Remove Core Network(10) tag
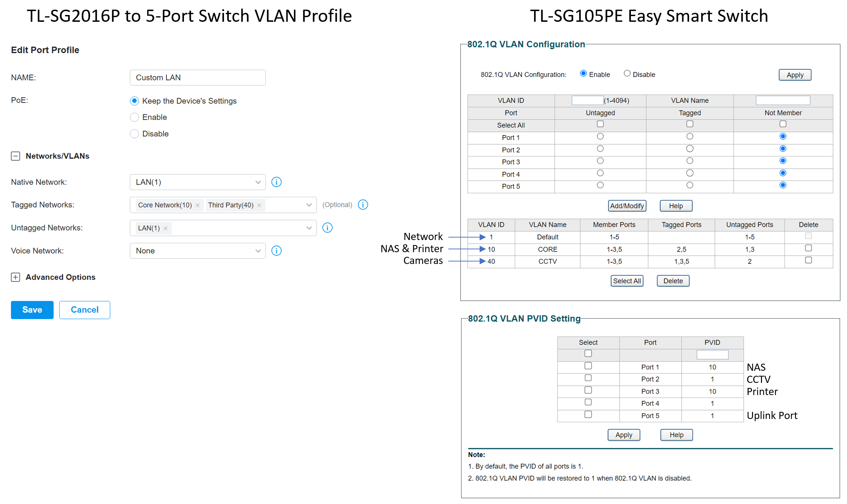The image size is (847, 504). tap(198, 205)
